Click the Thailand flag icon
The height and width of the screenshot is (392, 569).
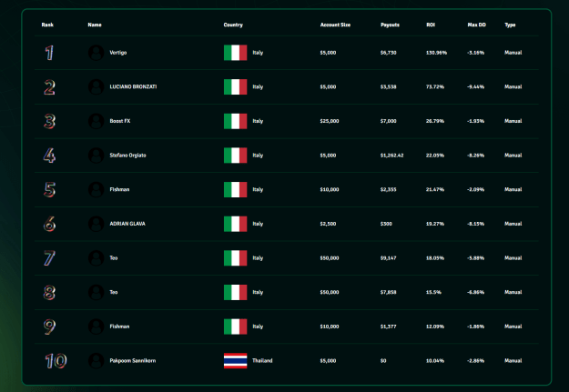coord(235,361)
